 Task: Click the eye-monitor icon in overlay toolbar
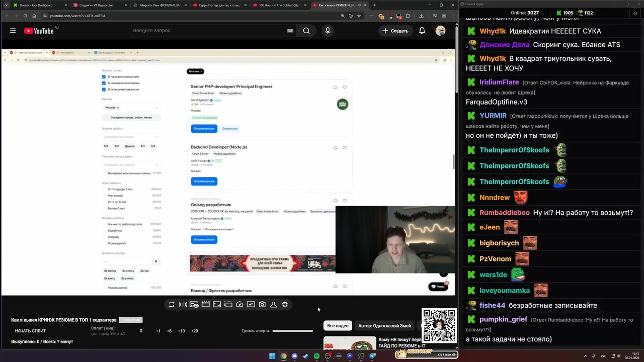tap(194, 305)
